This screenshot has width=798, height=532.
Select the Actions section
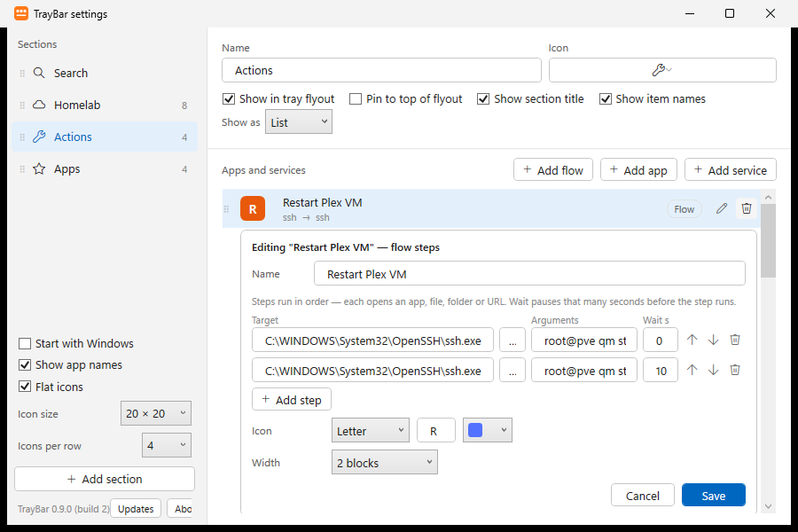[x=105, y=137]
